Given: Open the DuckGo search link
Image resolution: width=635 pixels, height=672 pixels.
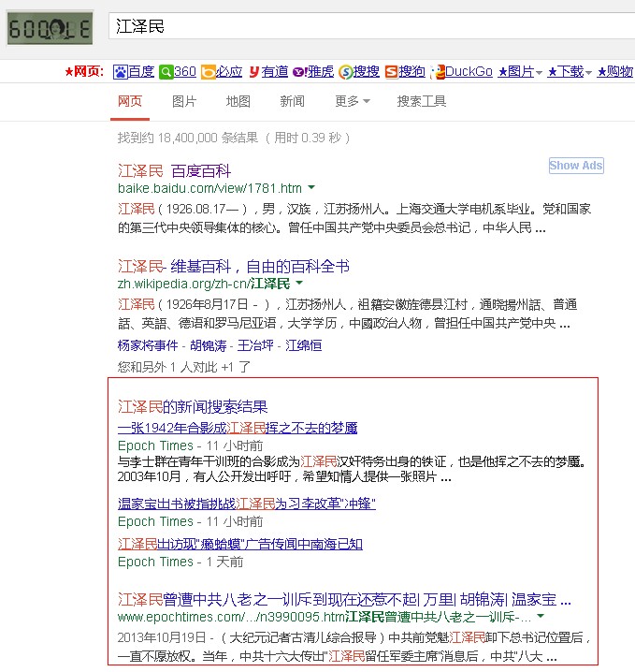Looking at the screenshot, I should 469,71.
